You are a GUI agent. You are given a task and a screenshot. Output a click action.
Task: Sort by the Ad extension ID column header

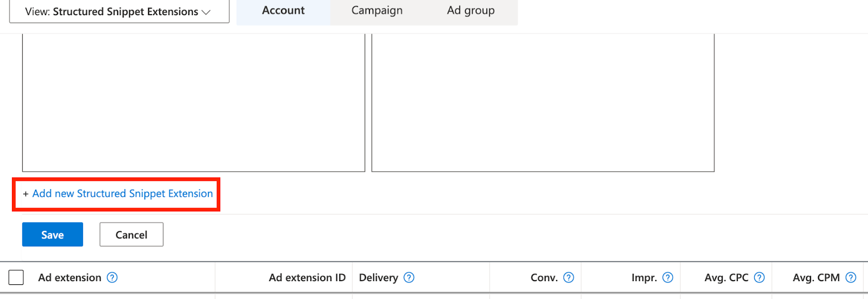[x=307, y=278]
